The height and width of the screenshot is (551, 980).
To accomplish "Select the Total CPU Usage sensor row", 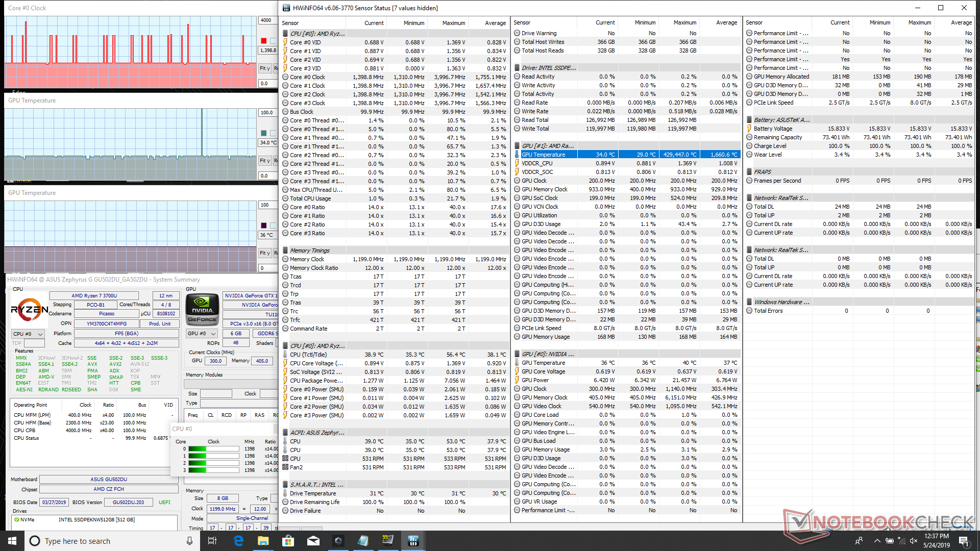I will point(310,198).
